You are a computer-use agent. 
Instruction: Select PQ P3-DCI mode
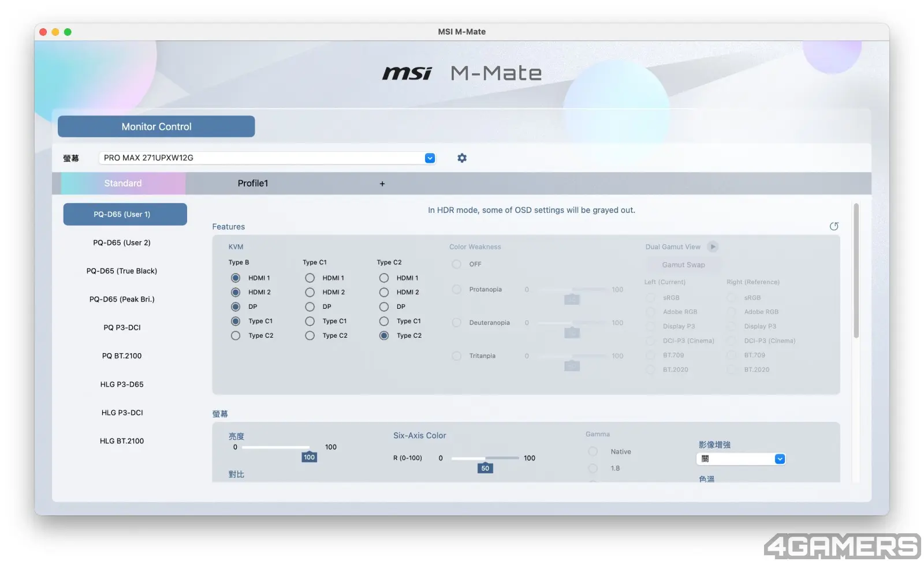122,328
